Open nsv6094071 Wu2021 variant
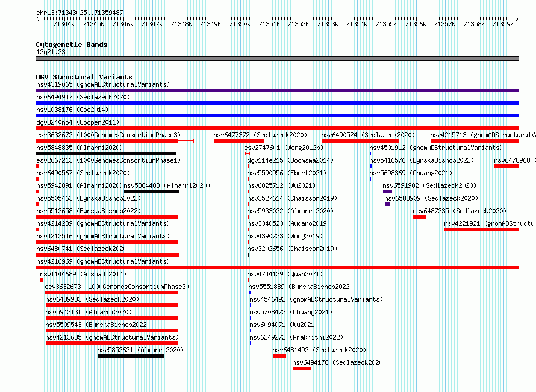Viewport: 536px width, 392px height. click(x=284, y=325)
